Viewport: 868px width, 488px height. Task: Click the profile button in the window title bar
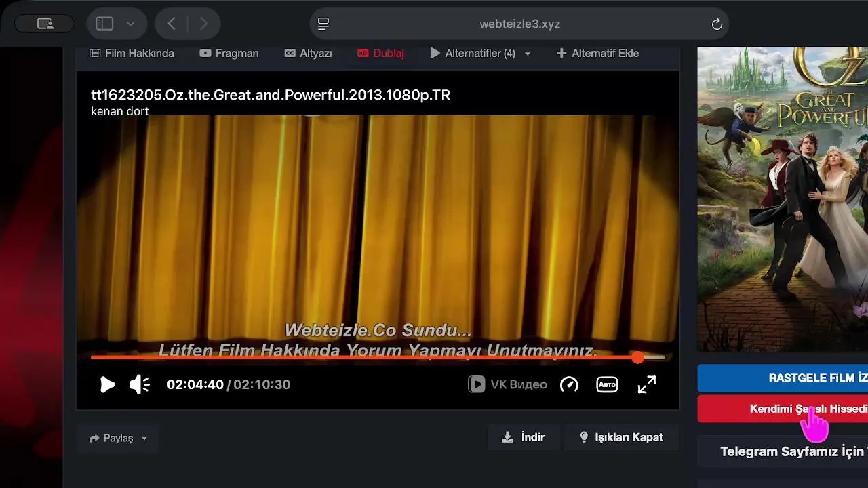(x=45, y=24)
